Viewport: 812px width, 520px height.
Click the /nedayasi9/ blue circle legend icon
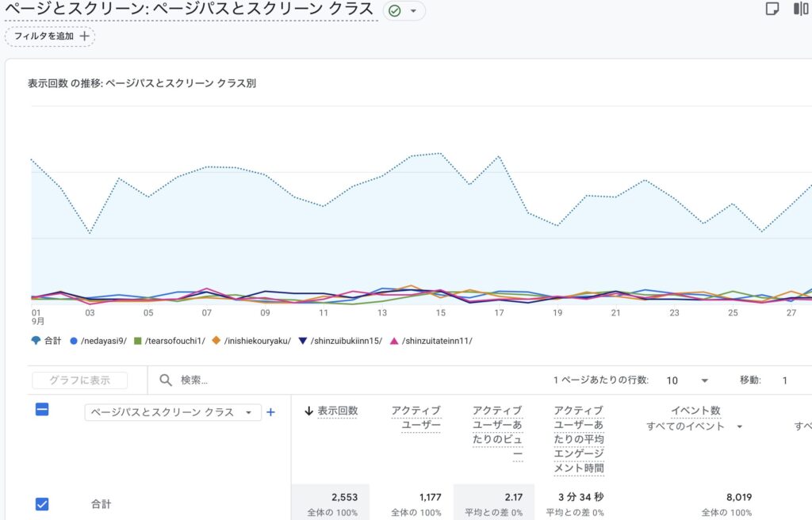point(74,341)
